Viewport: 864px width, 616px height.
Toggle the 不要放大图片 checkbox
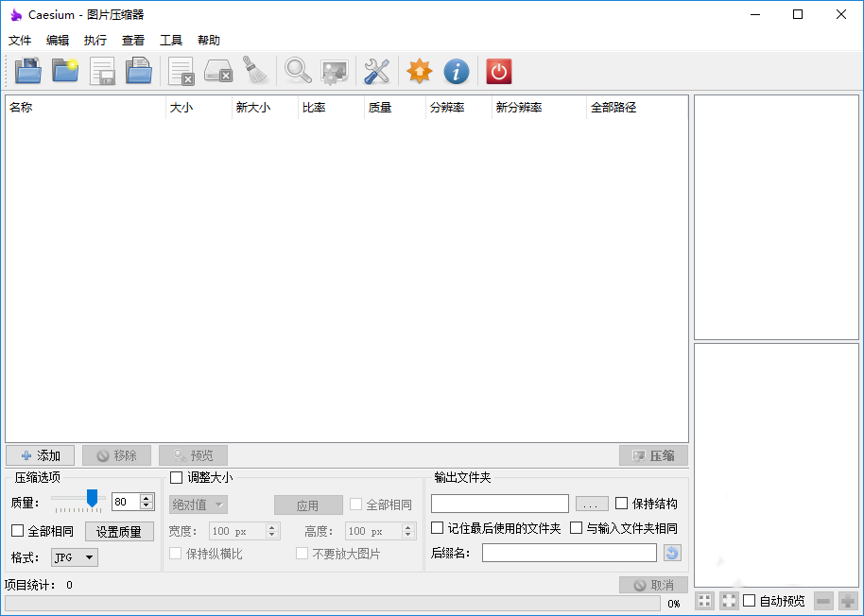[x=302, y=554]
